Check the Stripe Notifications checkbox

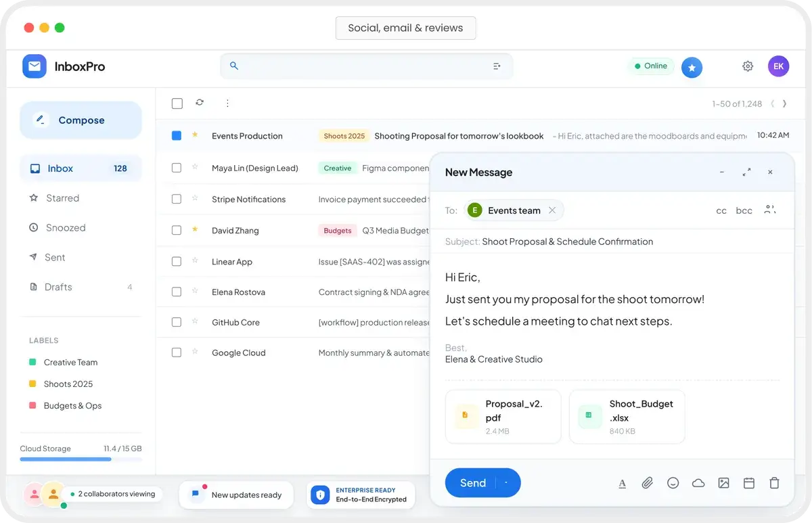pyautogui.click(x=177, y=199)
